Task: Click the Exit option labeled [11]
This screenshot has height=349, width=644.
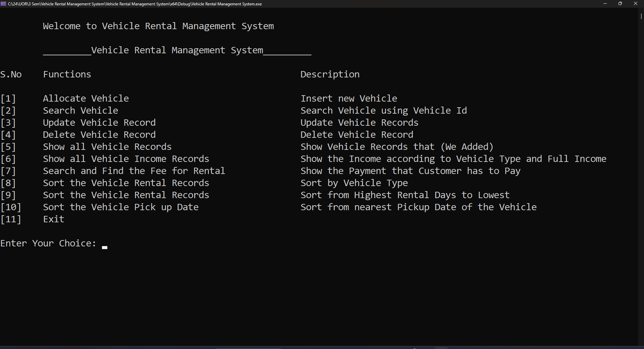Action: (x=53, y=219)
